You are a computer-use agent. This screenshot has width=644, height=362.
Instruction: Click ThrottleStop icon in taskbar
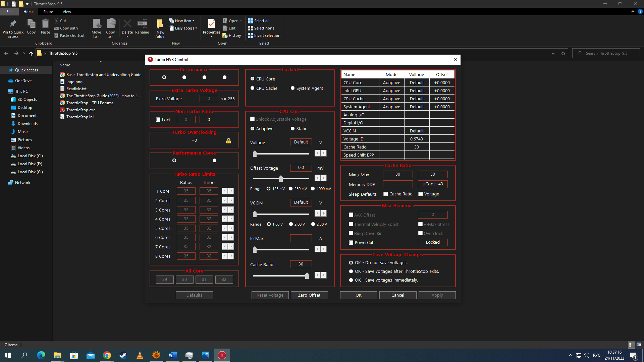click(222, 355)
